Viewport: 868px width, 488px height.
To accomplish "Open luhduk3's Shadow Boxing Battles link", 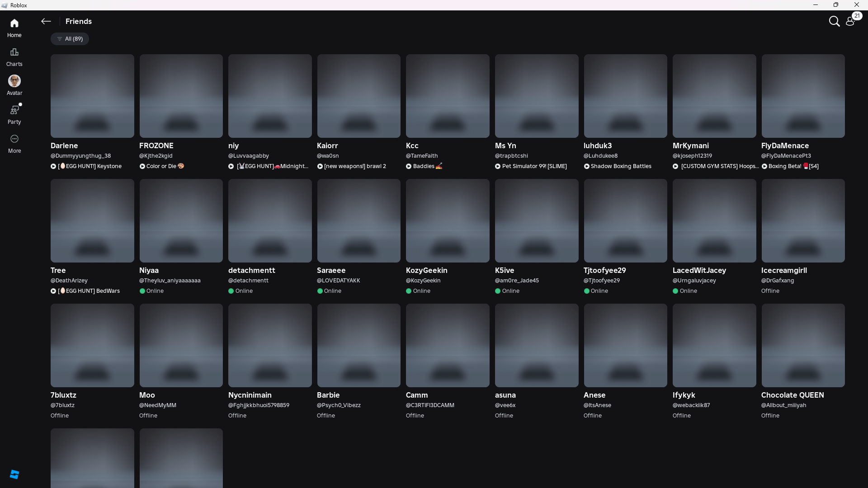I will (620, 166).
